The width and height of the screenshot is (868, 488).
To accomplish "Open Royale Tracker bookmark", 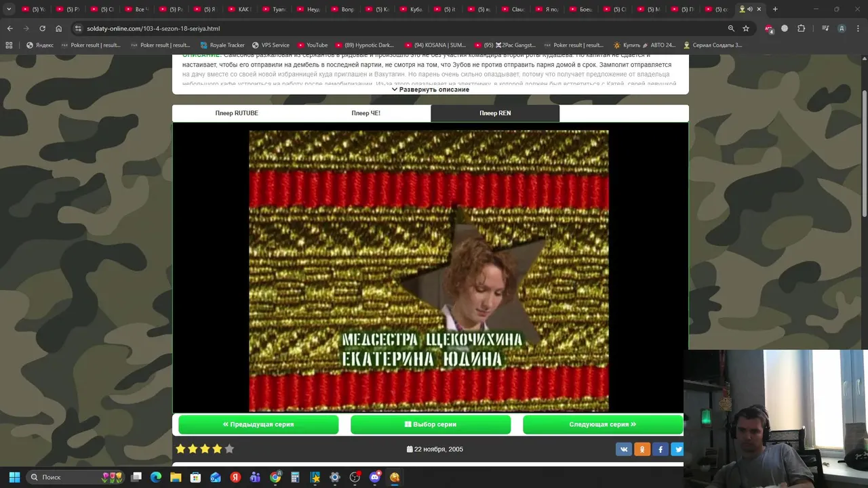I will pyautogui.click(x=222, y=45).
